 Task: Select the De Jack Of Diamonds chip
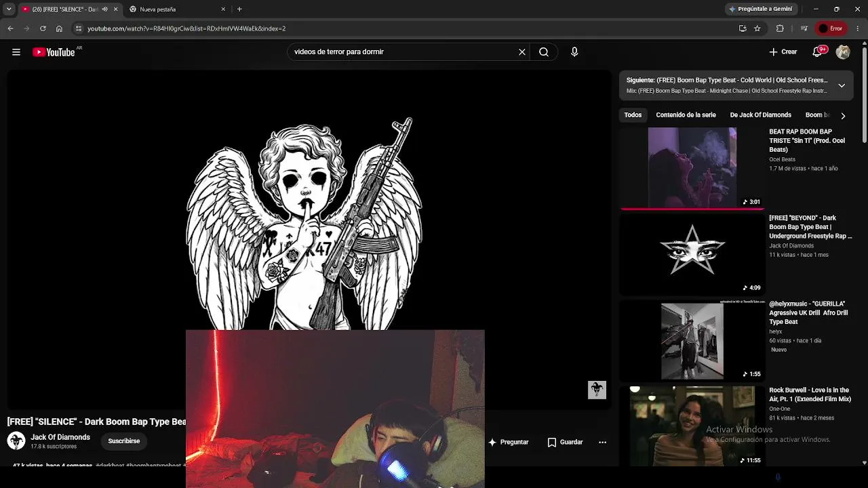[x=760, y=115]
